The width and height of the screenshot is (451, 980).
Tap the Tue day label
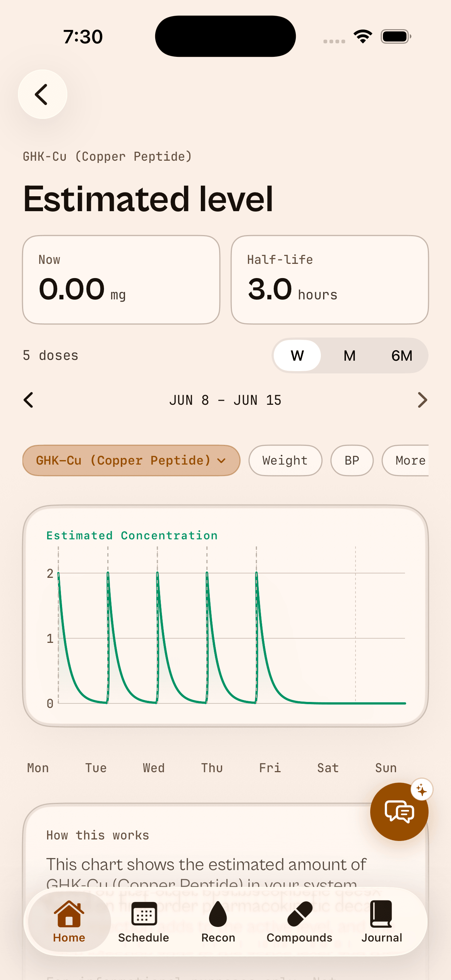96,768
